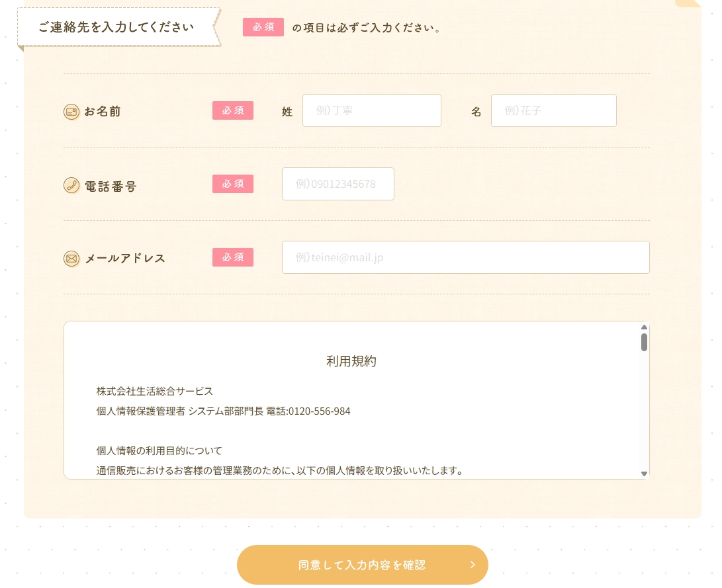Click the terms box scroll-up arrow
The image size is (722, 588).
[x=644, y=327]
